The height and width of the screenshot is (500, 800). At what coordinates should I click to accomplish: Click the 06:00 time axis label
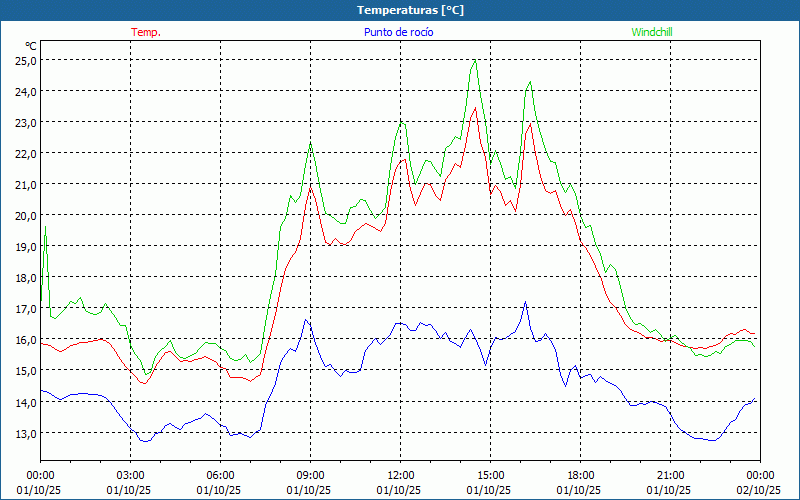tap(221, 475)
